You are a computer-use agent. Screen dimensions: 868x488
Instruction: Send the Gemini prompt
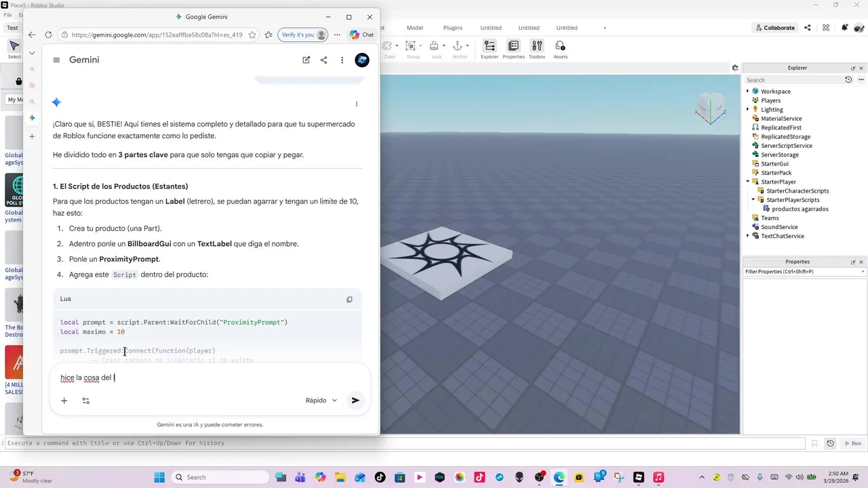click(355, 401)
